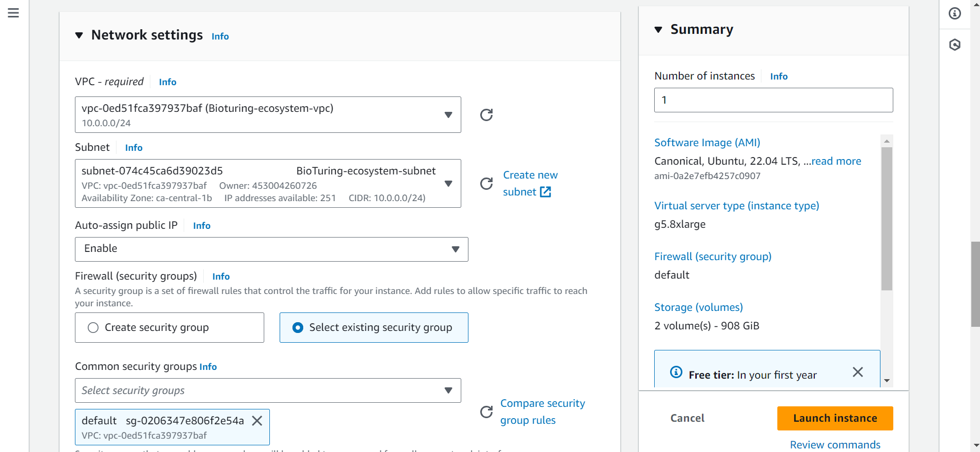Refresh the security groups list
The image size is (980, 452).
pos(486,411)
